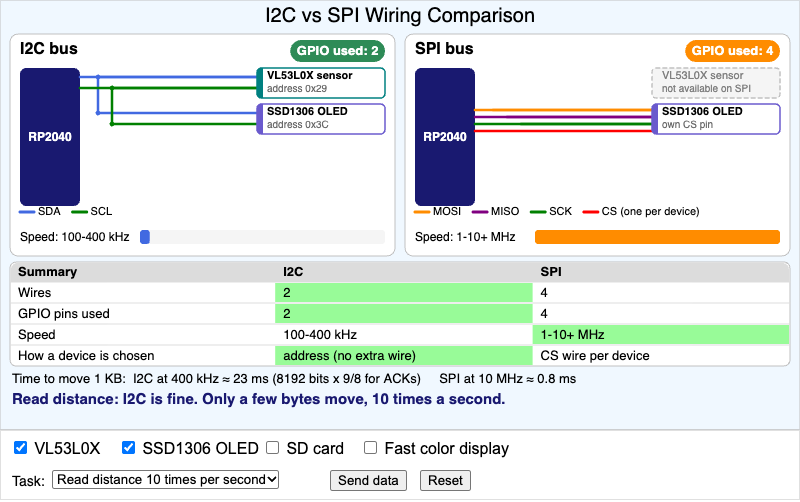Click the MISO legend label
Screen dimensions: 800x502
coord(505,211)
